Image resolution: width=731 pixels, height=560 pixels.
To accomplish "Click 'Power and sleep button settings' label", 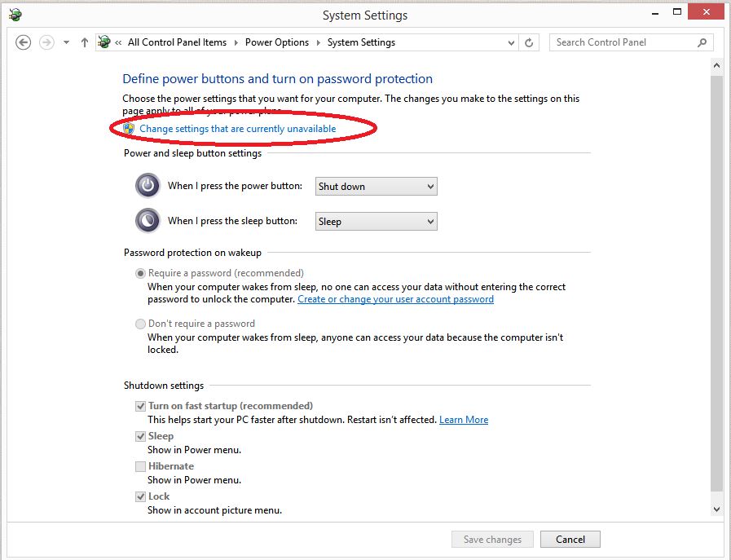I will tap(192, 153).
